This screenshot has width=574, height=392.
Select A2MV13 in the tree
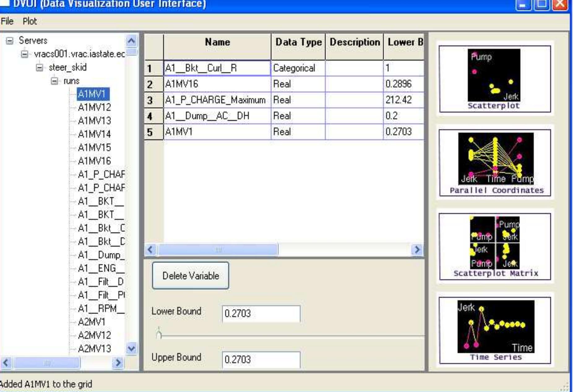(x=94, y=349)
